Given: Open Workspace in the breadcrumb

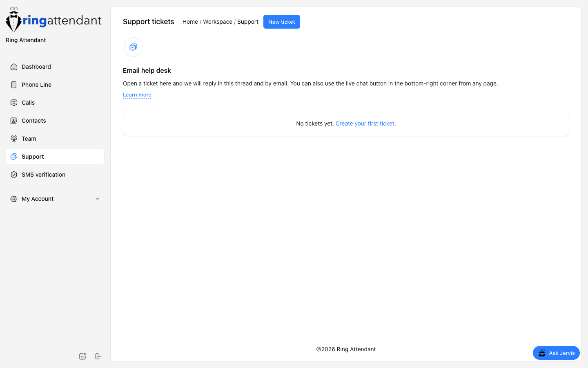Looking at the screenshot, I should tap(218, 22).
